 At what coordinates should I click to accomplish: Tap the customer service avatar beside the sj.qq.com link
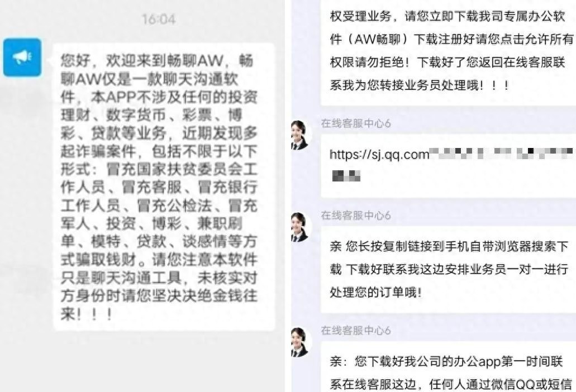(301, 135)
